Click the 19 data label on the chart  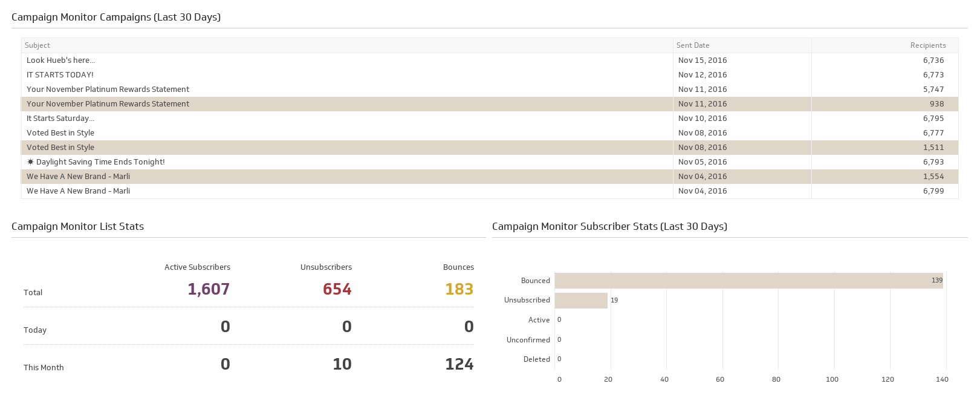pyautogui.click(x=614, y=301)
